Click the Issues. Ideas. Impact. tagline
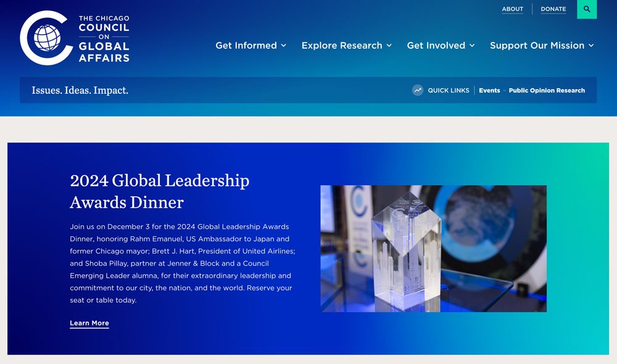617x364 pixels. point(80,90)
